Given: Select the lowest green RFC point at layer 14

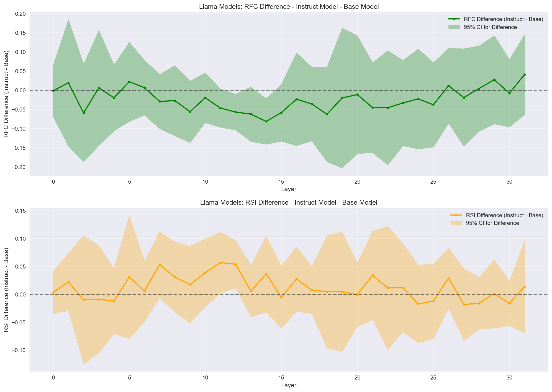Looking at the screenshot, I should pyautogui.click(x=266, y=121).
